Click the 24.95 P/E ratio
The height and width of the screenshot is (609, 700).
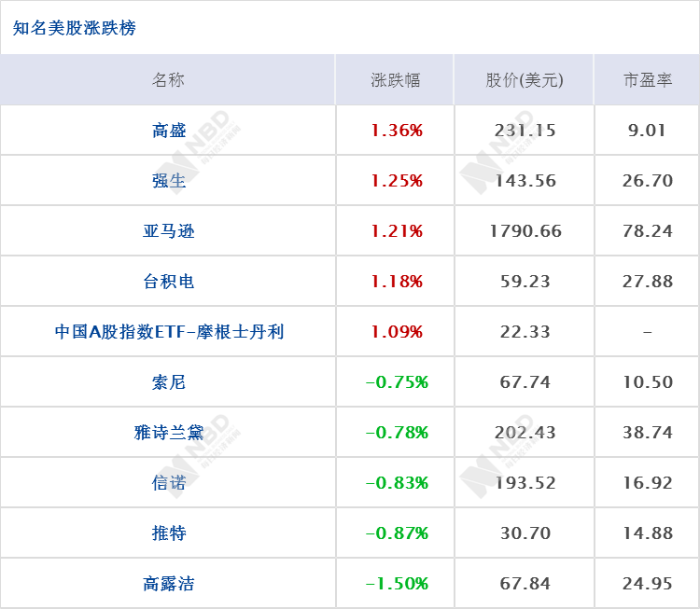pos(648,584)
